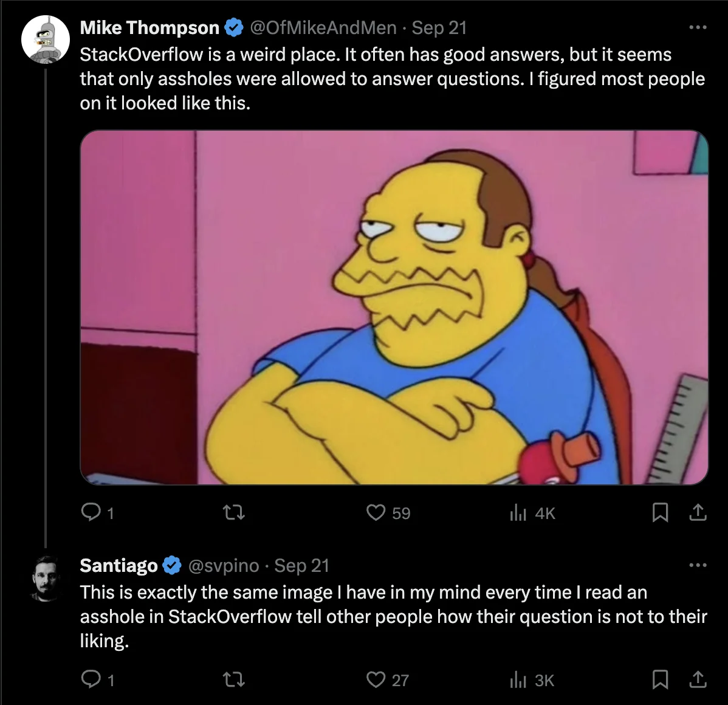View analytics for the 4K views tweet
This screenshot has width=728, height=705.
click(x=518, y=513)
